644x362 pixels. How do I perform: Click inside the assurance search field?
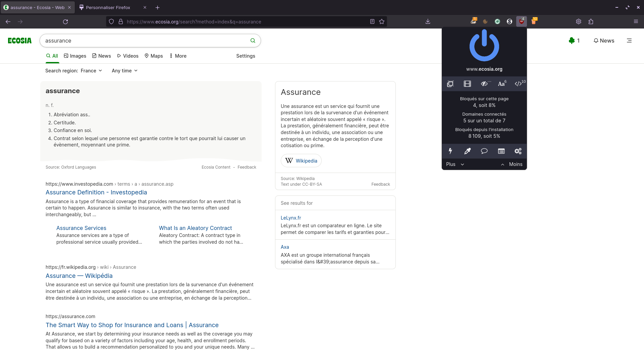point(144,41)
